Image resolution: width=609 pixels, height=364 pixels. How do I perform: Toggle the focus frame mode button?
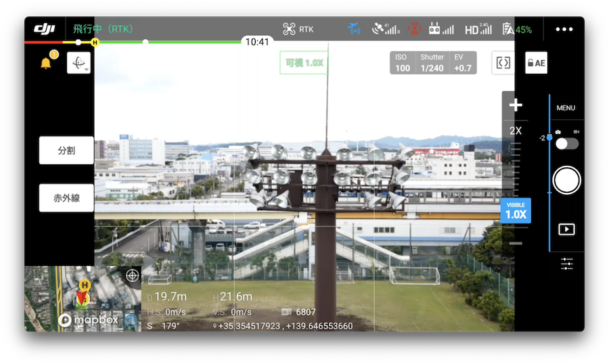click(503, 63)
